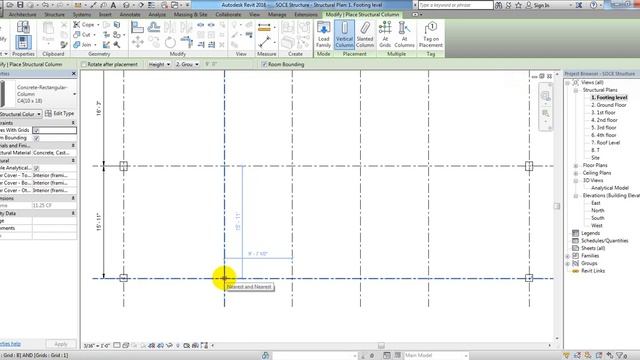Open the Height dropdown in options bar
Screen dimensions: 640x360
click(x=159, y=64)
